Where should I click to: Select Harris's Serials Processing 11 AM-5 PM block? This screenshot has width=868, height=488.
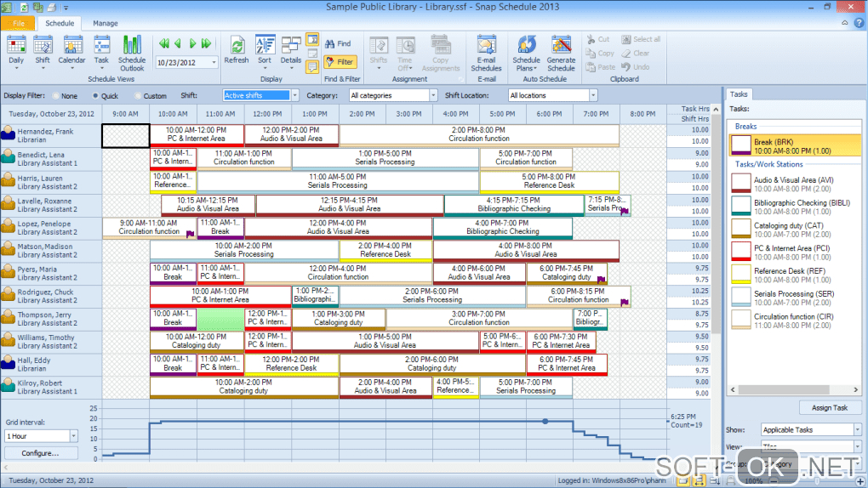pos(338,181)
